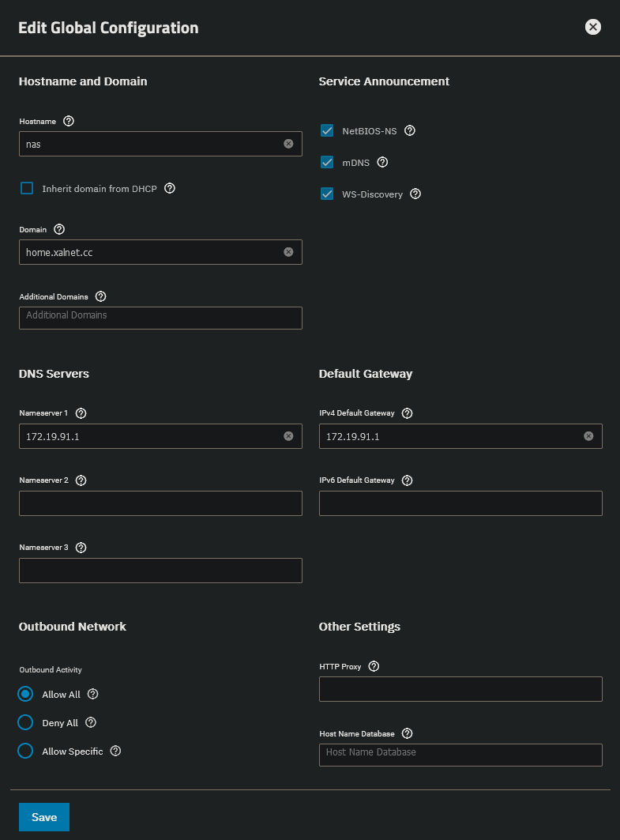
Task: Enable Inherit domain from DHCP checkbox
Action: (27, 189)
